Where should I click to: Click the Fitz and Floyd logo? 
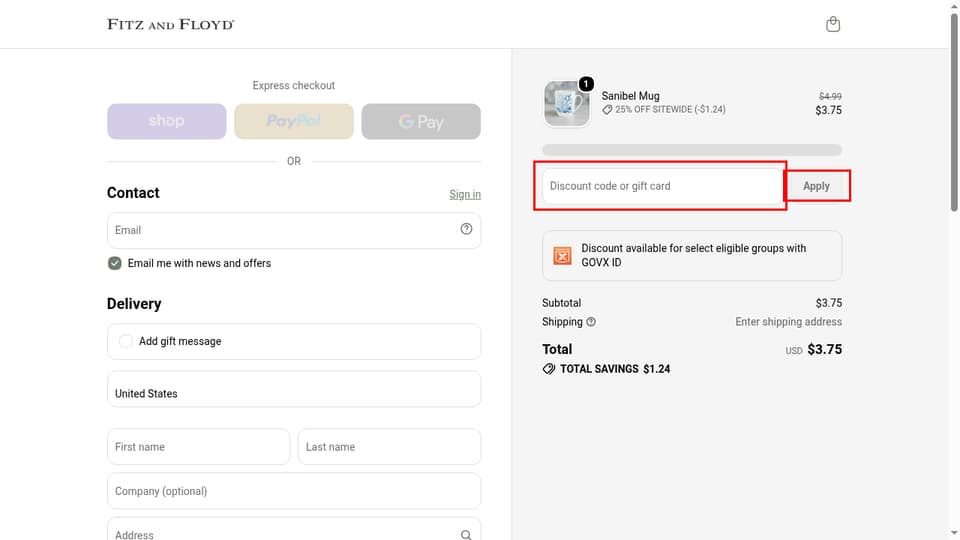point(171,24)
